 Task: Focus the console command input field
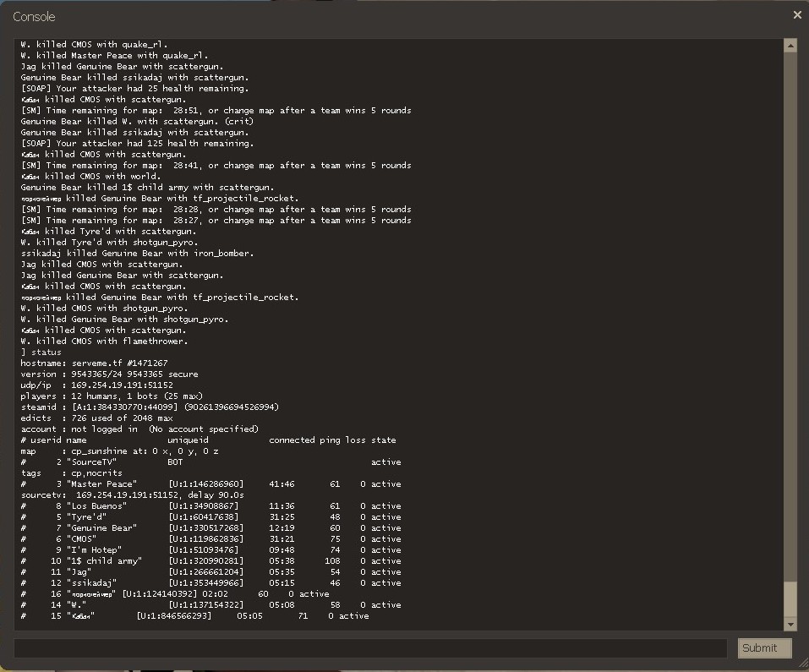point(370,647)
